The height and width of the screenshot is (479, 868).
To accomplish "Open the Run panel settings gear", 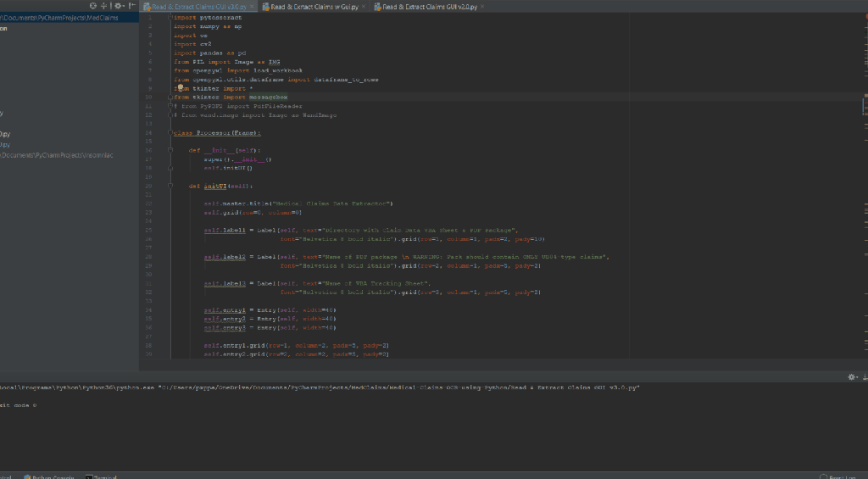I will [x=852, y=376].
